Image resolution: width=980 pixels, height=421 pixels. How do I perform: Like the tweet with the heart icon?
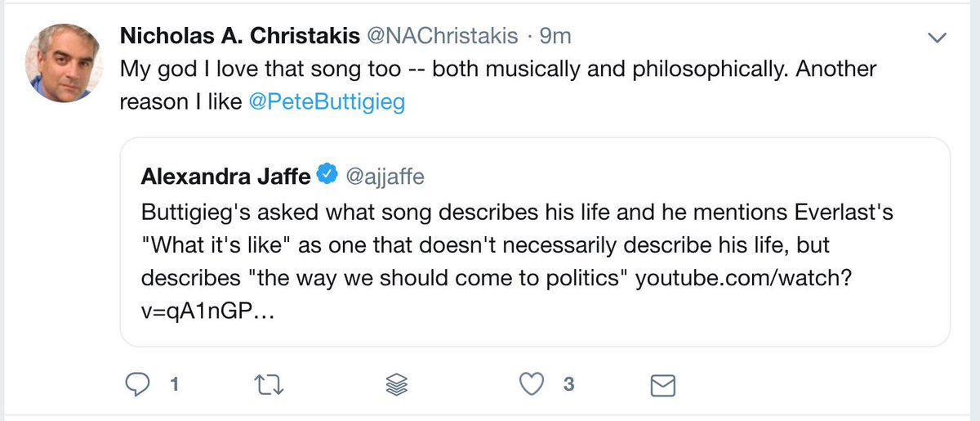coord(532,384)
